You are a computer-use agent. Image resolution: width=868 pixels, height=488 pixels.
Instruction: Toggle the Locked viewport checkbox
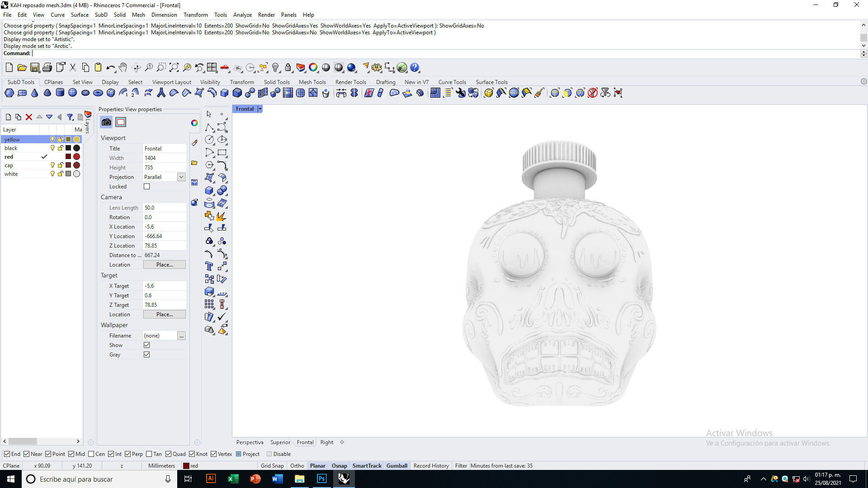click(146, 187)
